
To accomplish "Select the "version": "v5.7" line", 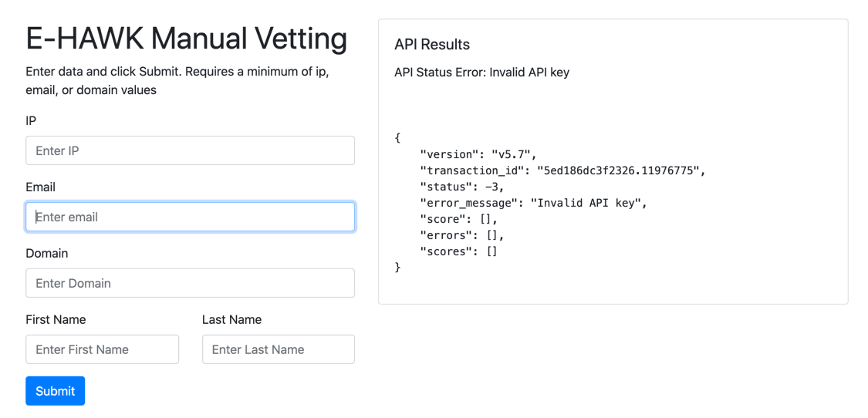I will click(x=478, y=154).
